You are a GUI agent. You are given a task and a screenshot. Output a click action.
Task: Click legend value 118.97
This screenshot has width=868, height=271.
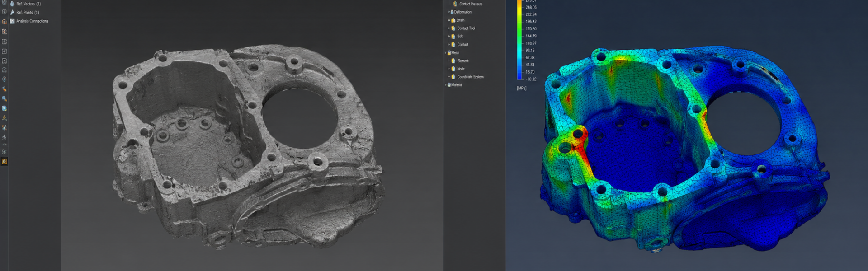[x=531, y=43]
